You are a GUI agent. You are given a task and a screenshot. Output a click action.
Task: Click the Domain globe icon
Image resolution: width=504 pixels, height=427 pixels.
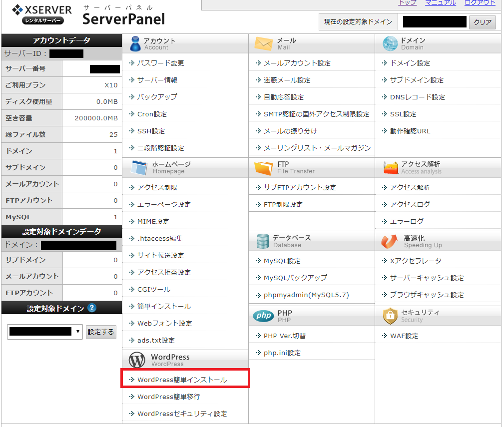point(390,43)
